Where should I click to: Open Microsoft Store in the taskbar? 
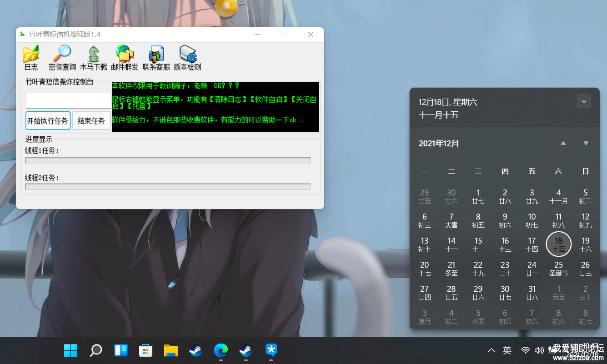(145, 350)
